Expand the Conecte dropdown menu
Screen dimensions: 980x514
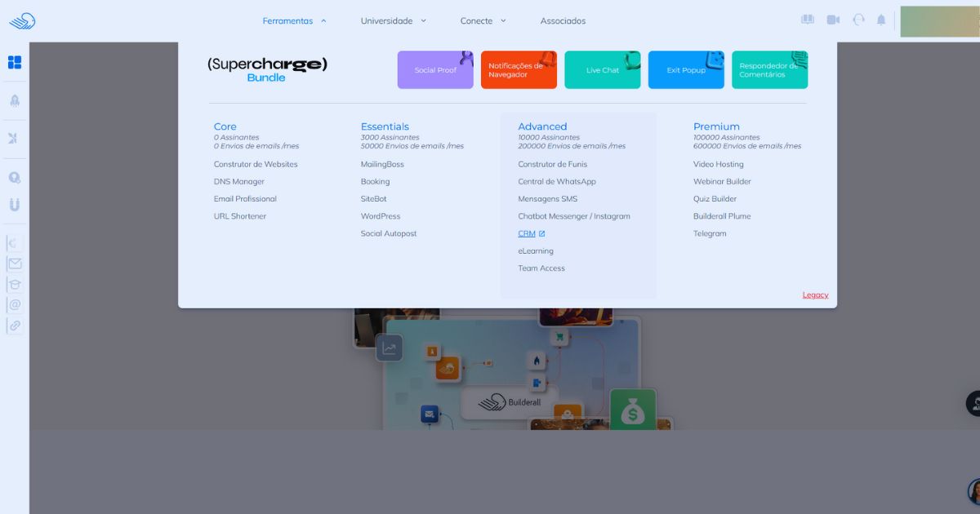[x=483, y=21]
